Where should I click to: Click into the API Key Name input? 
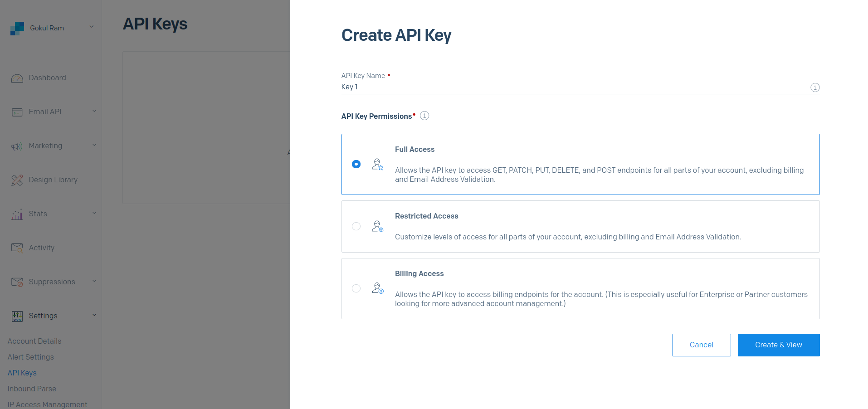click(571, 87)
